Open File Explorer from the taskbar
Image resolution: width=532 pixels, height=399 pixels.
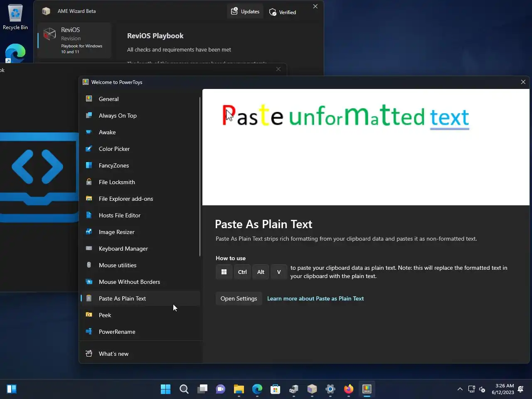[239, 389]
